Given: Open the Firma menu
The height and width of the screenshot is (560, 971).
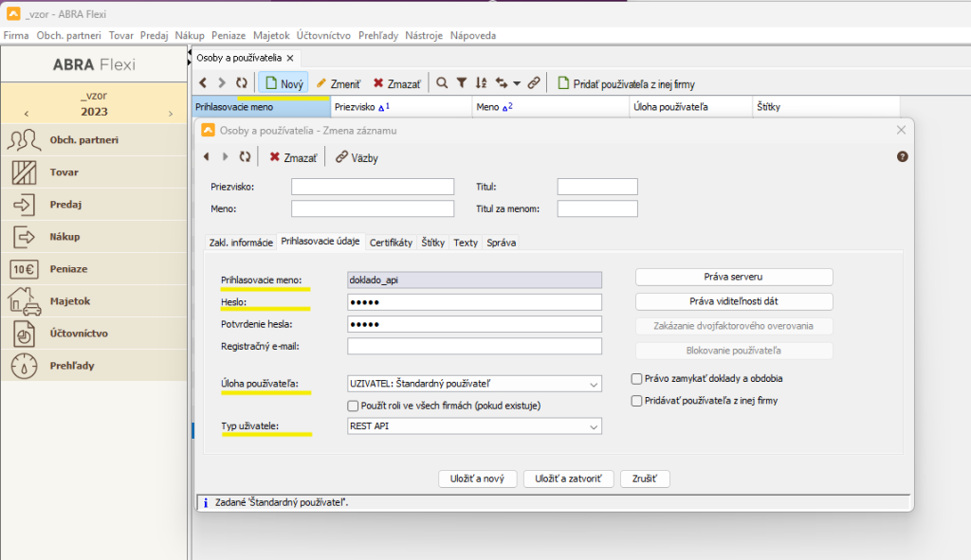Looking at the screenshot, I should coord(16,35).
